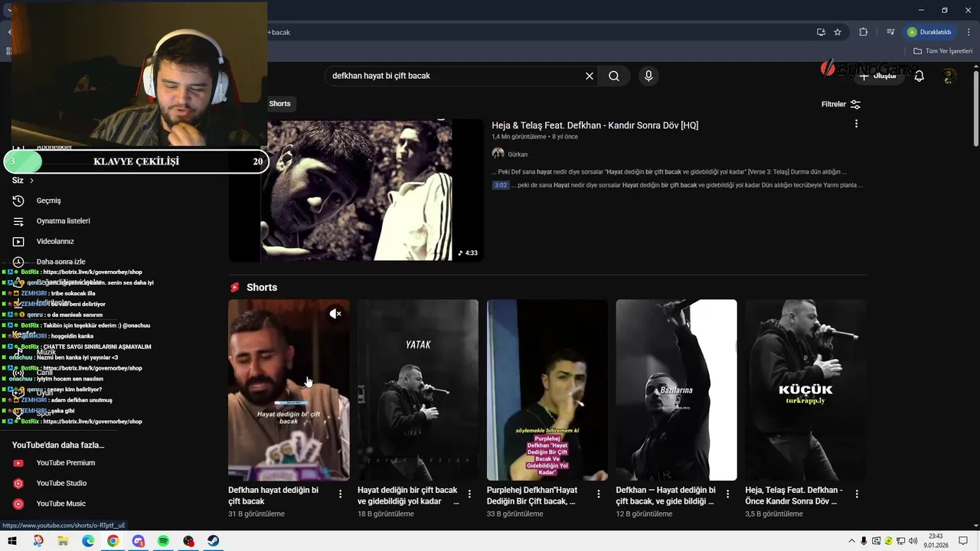980x551 pixels.
Task: Open menu for 'Defkhan — Hayat dediğin' Short
Action: (728, 494)
